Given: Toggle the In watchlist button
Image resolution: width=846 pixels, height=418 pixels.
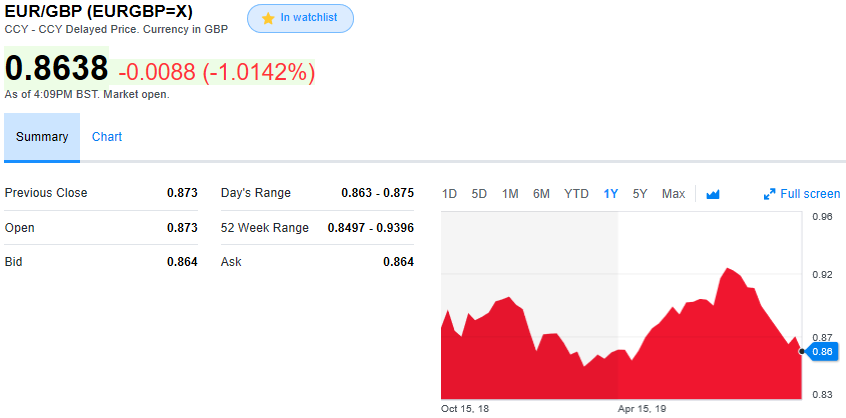Looking at the screenshot, I should (300, 19).
